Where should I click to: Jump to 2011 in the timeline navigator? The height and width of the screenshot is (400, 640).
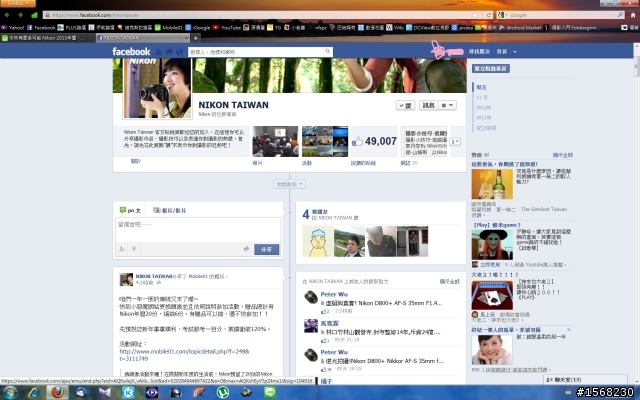483,118
